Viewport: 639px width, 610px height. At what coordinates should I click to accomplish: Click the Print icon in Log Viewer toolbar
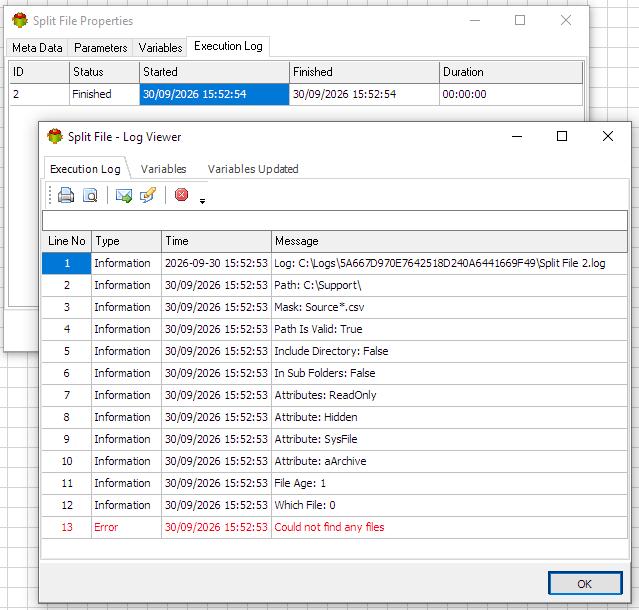(x=66, y=195)
